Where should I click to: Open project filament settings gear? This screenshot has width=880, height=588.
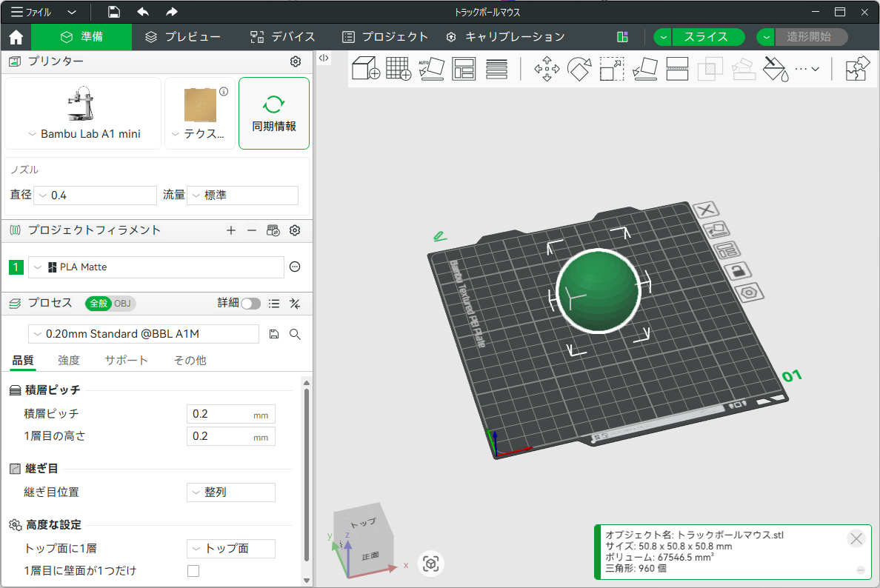click(x=295, y=230)
